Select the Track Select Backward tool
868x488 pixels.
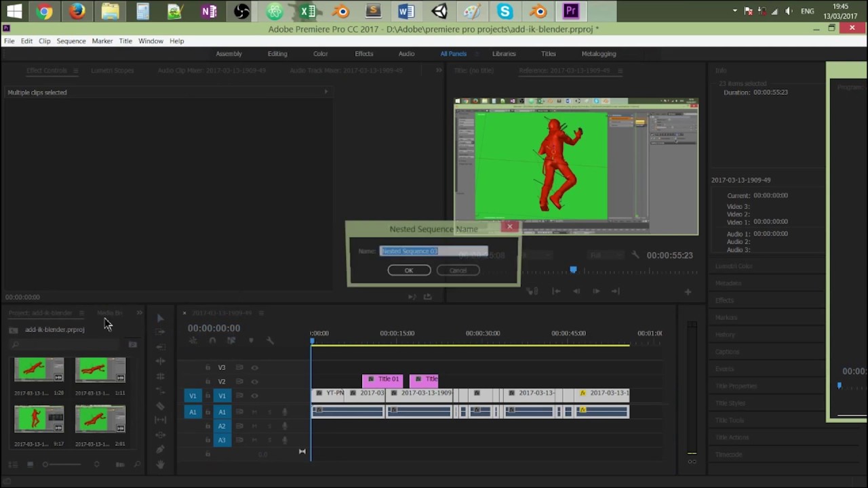click(160, 347)
